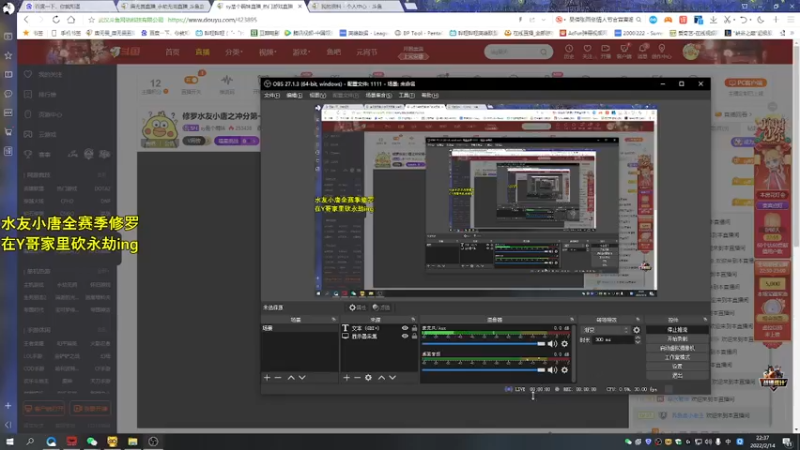The image size is (800, 450).
Task: Open the 首页 link in Douyu navigation
Action: coord(172,52)
